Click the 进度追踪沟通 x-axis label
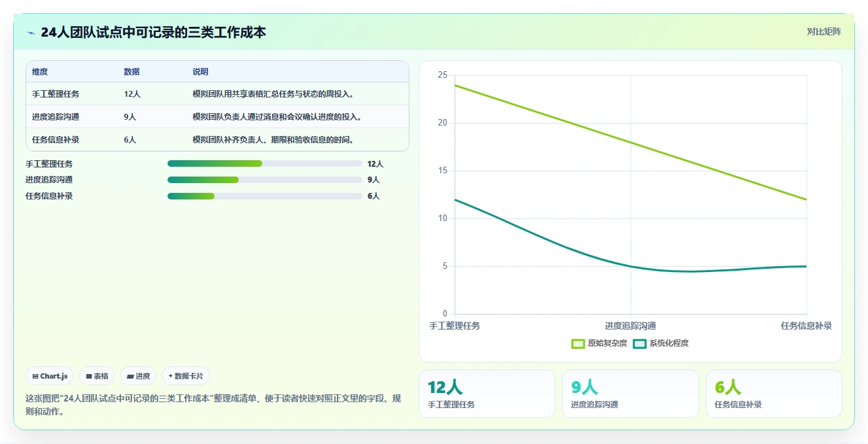Image resolution: width=868 pixels, height=444 pixels. pyautogui.click(x=631, y=326)
